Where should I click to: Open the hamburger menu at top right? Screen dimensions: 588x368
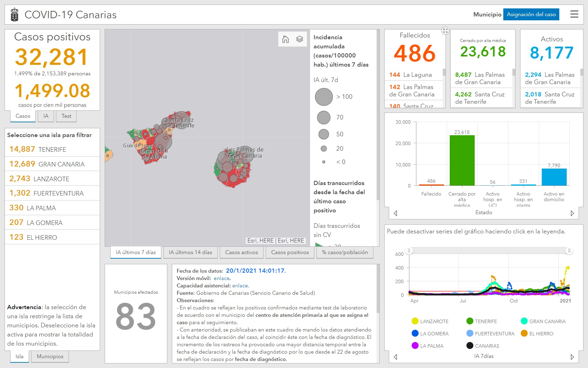574,14
